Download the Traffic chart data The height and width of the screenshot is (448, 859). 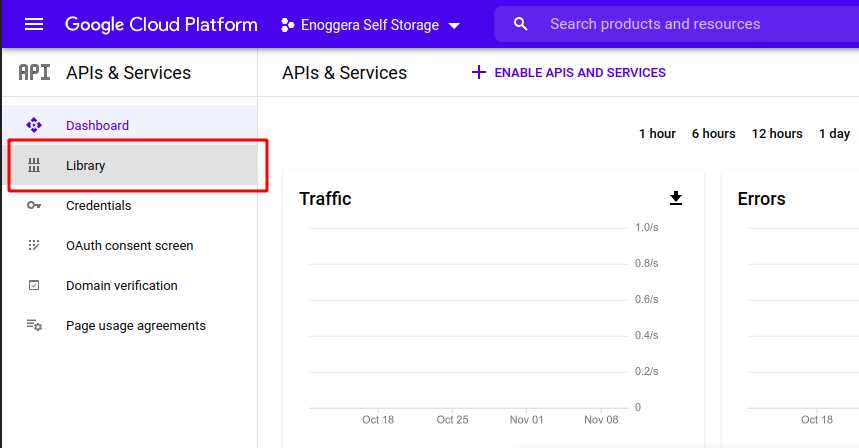pyautogui.click(x=676, y=198)
